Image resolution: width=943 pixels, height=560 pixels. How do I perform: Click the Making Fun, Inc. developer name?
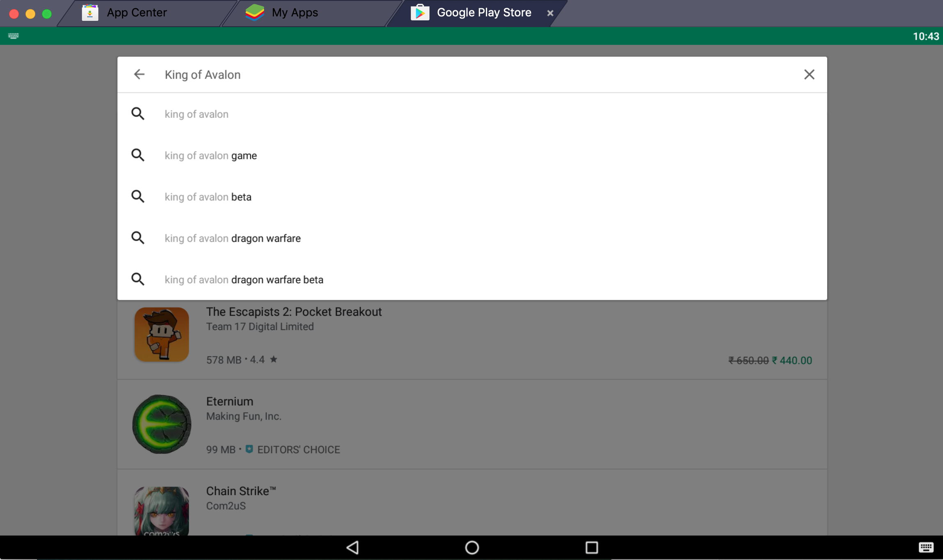click(244, 416)
